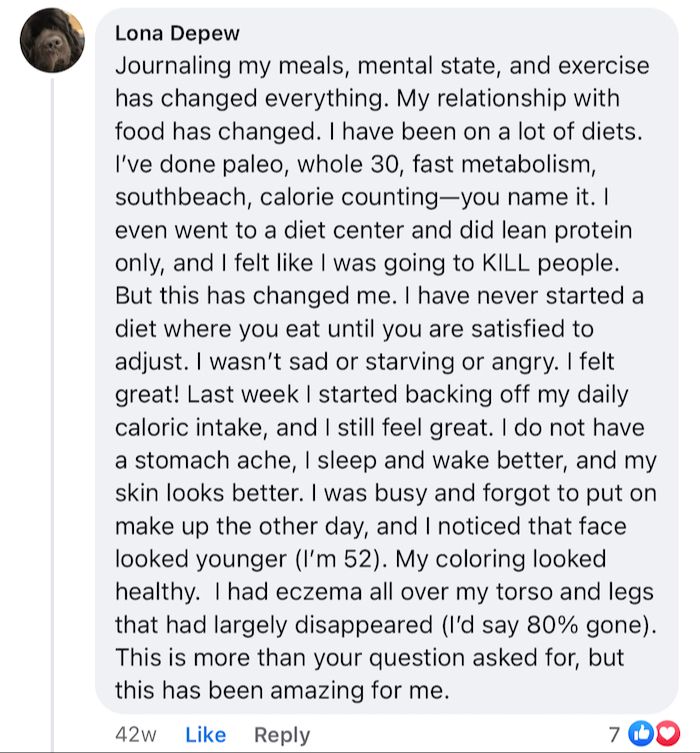Image resolution: width=700 pixels, height=753 pixels.
Task: Click the Lona Depew name link
Action: (177, 33)
